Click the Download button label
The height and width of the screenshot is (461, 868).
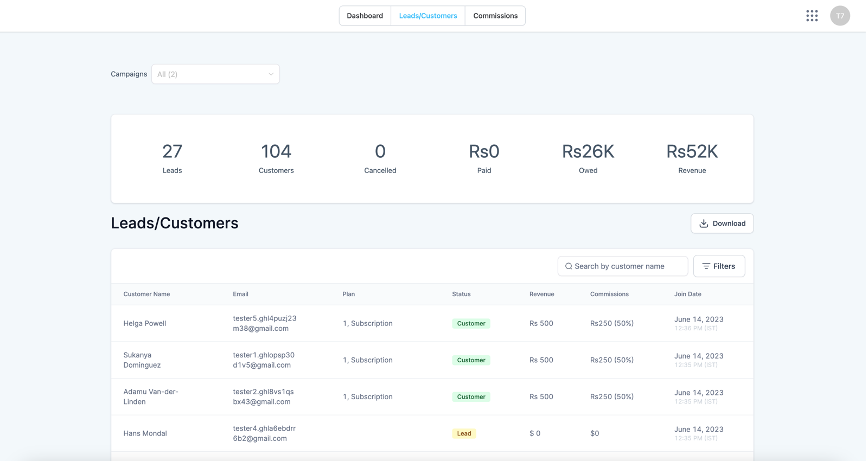729,223
